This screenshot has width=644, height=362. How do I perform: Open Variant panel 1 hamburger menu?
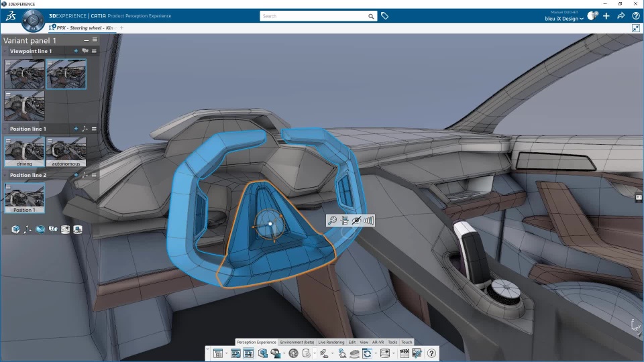pyautogui.click(x=95, y=40)
